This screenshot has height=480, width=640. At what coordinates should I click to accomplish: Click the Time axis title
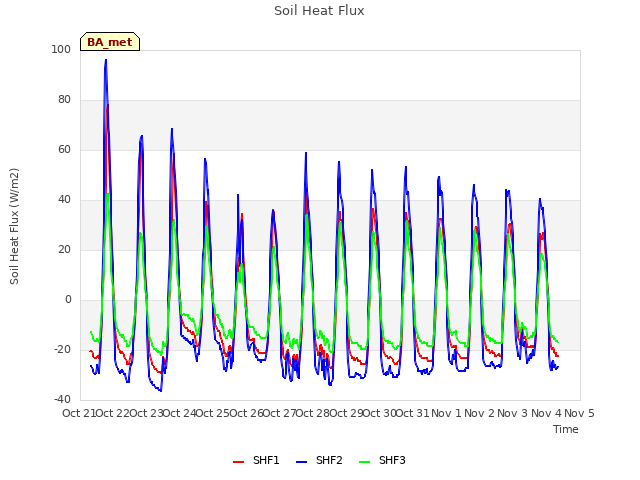[x=566, y=429]
